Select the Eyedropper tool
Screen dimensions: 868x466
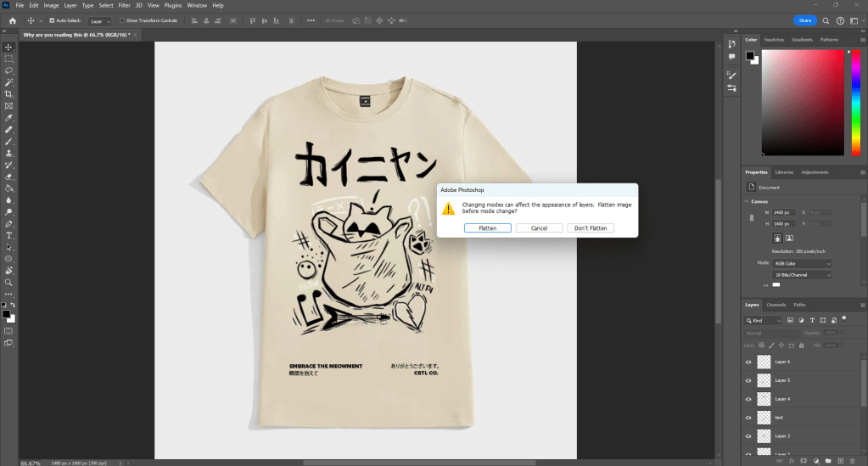click(8, 118)
